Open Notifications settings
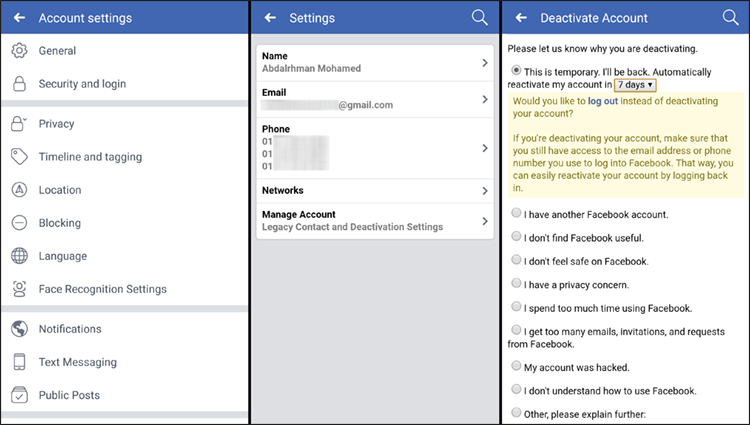The image size is (750, 425). tap(124, 329)
